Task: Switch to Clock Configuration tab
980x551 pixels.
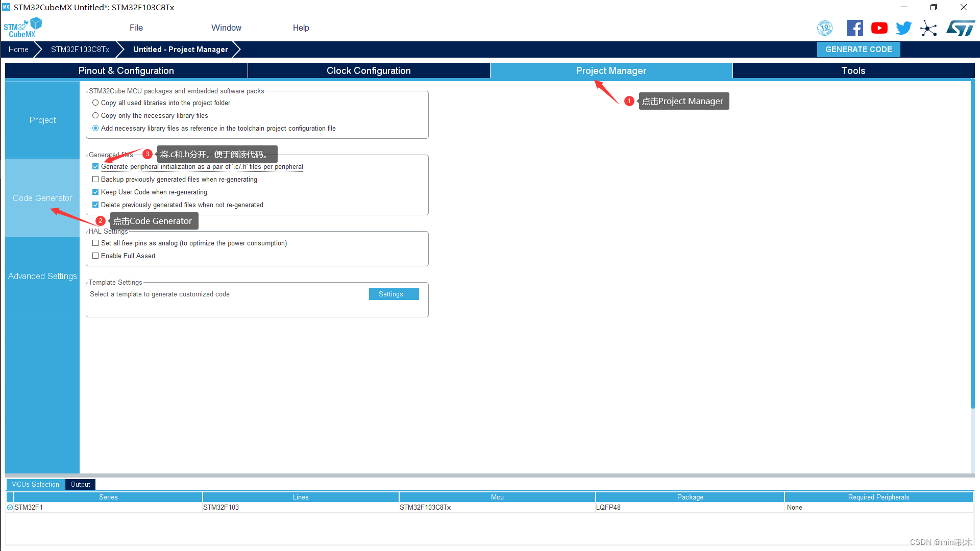Action: pyautogui.click(x=369, y=70)
